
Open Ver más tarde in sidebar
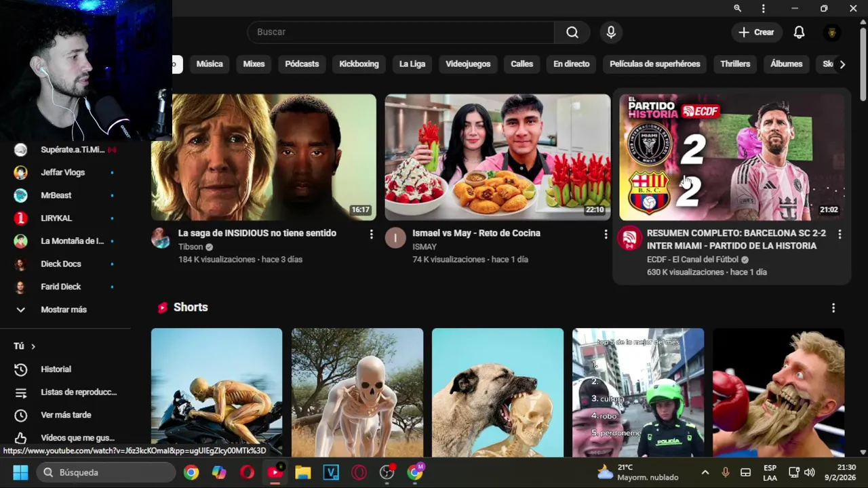coord(65,415)
